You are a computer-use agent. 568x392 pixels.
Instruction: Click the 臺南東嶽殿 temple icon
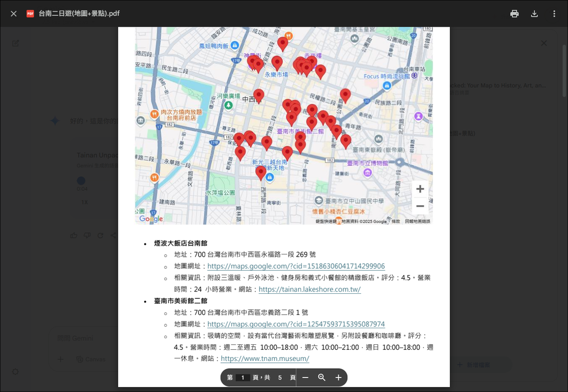point(378,139)
